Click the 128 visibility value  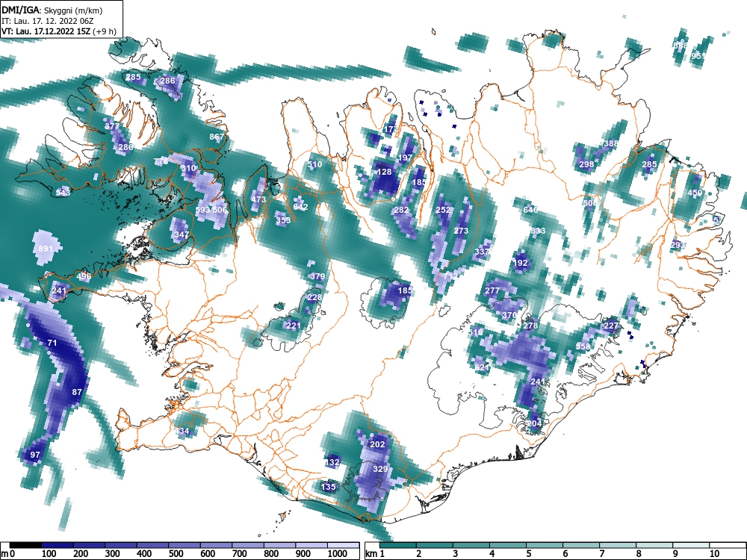tap(384, 172)
